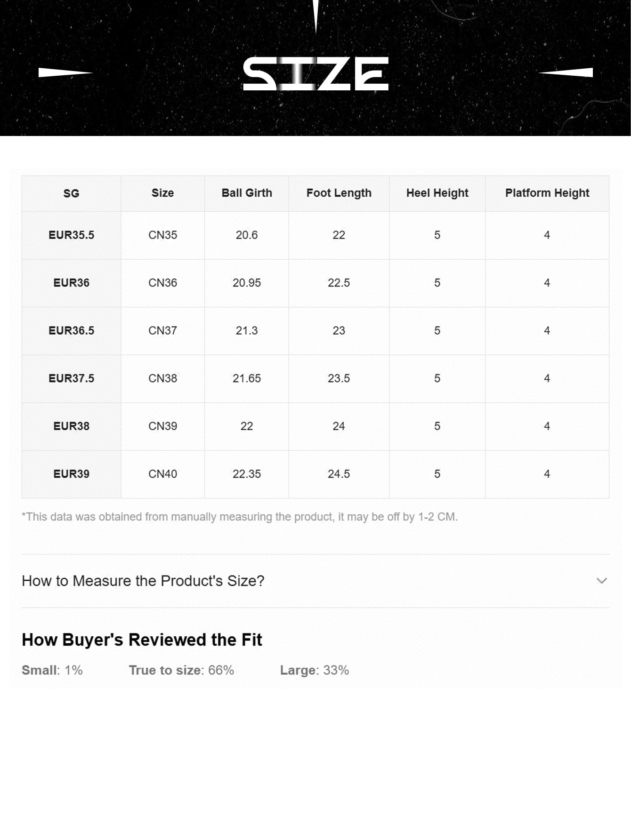
Task: Click the EUR39 row label
Action: 71,474
